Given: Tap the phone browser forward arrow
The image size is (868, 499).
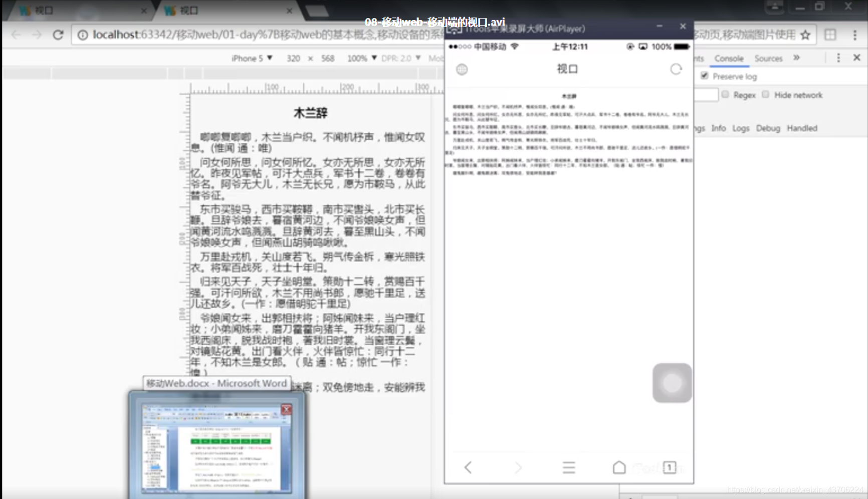Looking at the screenshot, I should coord(518,467).
